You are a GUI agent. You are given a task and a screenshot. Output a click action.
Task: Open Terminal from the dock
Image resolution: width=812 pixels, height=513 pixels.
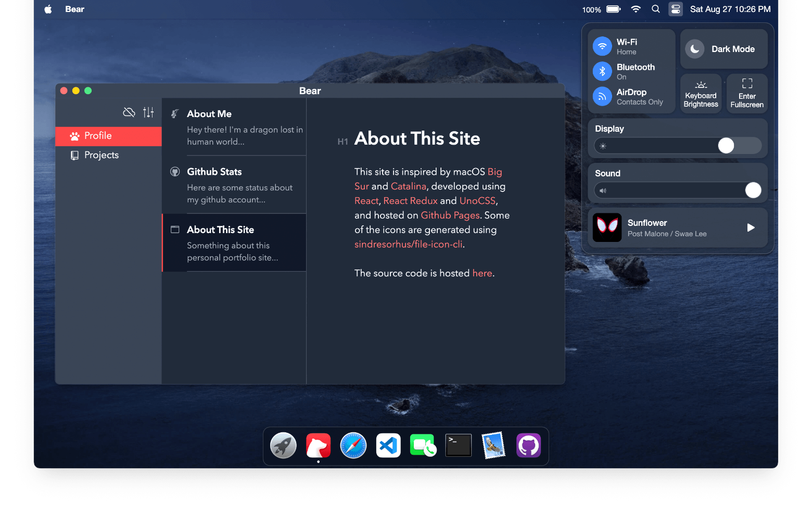(x=459, y=446)
